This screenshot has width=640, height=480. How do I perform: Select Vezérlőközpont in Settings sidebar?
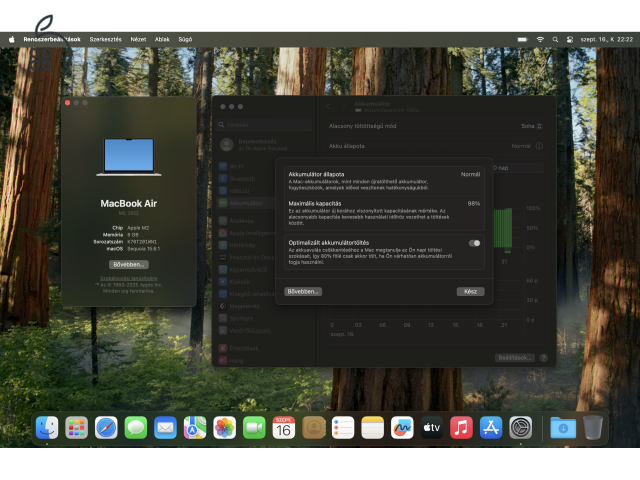(x=246, y=331)
